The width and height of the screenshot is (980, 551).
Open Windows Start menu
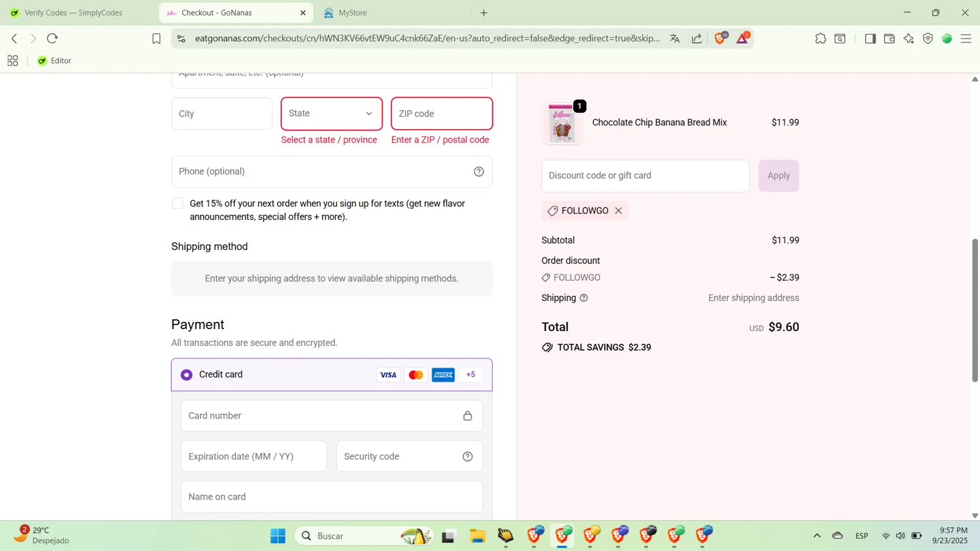coord(278,536)
